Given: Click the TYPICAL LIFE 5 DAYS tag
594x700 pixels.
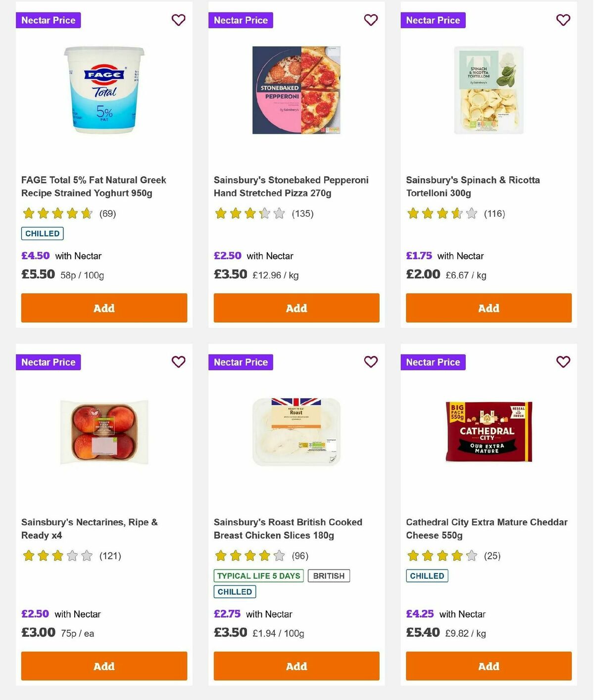Looking at the screenshot, I should pos(259,576).
